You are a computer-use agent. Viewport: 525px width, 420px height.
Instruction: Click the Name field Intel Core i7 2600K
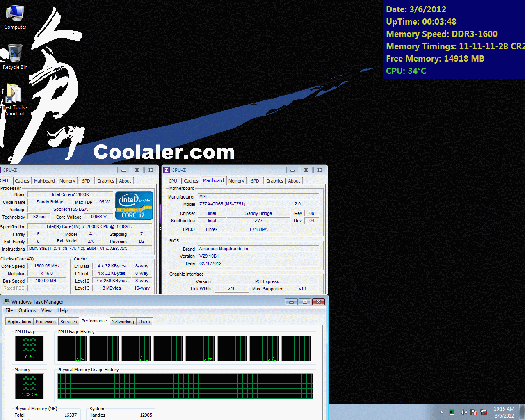[71, 194]
